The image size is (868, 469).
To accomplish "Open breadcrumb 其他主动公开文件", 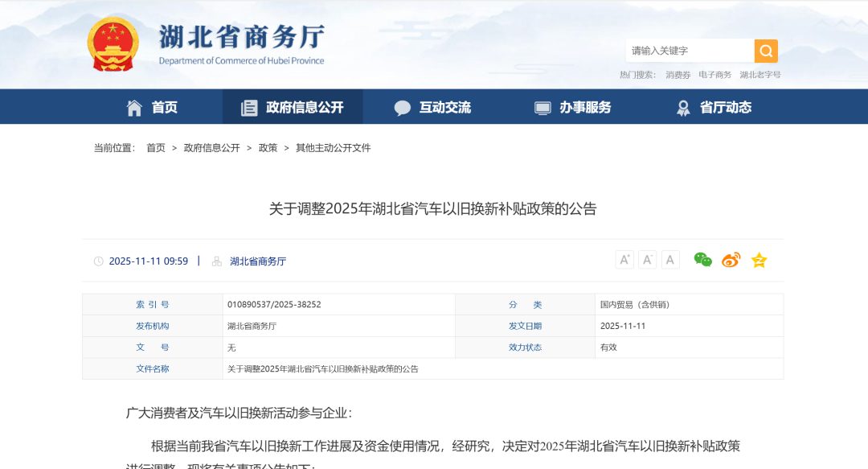I will pyautogui.click(x=333, y=148).
